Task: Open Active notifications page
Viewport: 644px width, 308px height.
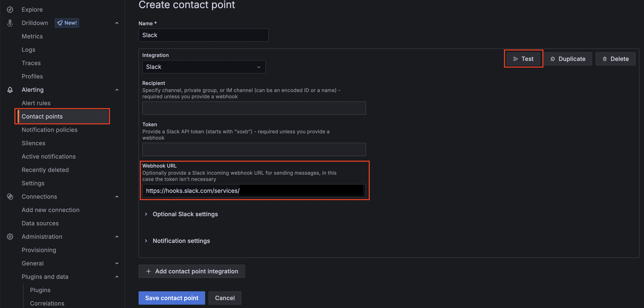Action: [x=48, y=157]
